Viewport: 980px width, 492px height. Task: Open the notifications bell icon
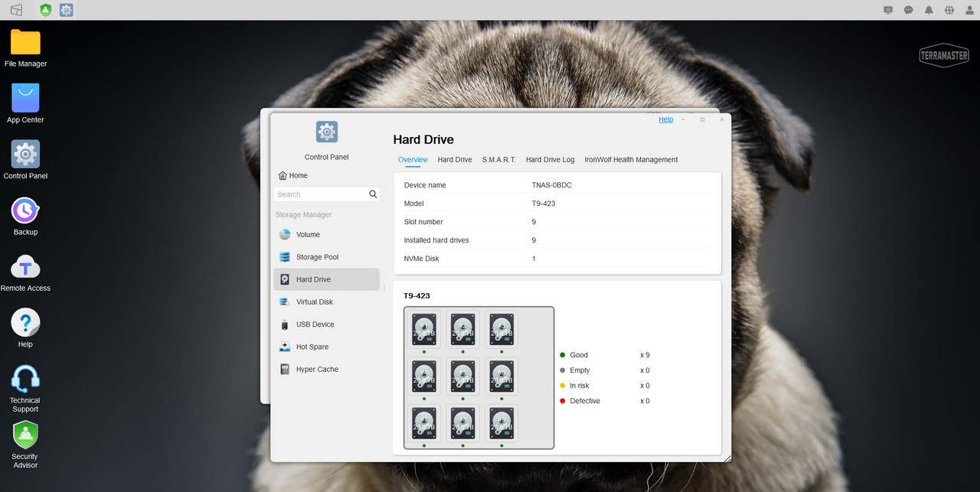point(929,10)
